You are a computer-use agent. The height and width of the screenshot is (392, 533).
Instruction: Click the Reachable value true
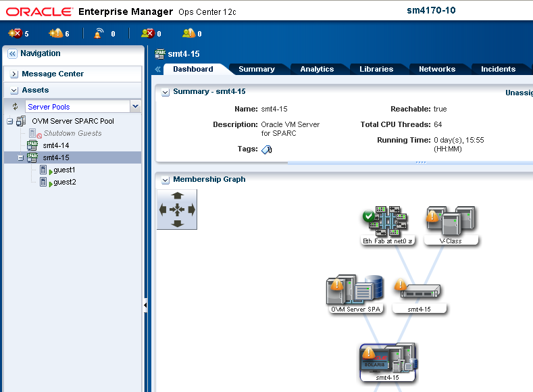440,109
